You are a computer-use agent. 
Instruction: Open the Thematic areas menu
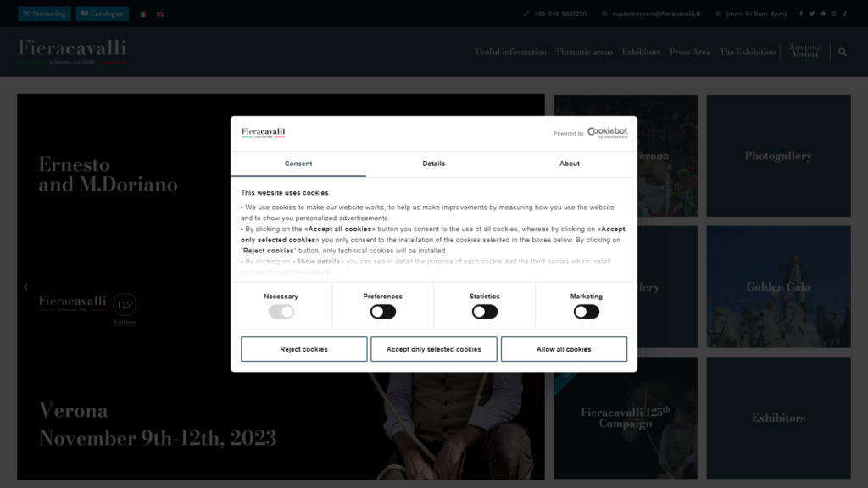(584, 52)
